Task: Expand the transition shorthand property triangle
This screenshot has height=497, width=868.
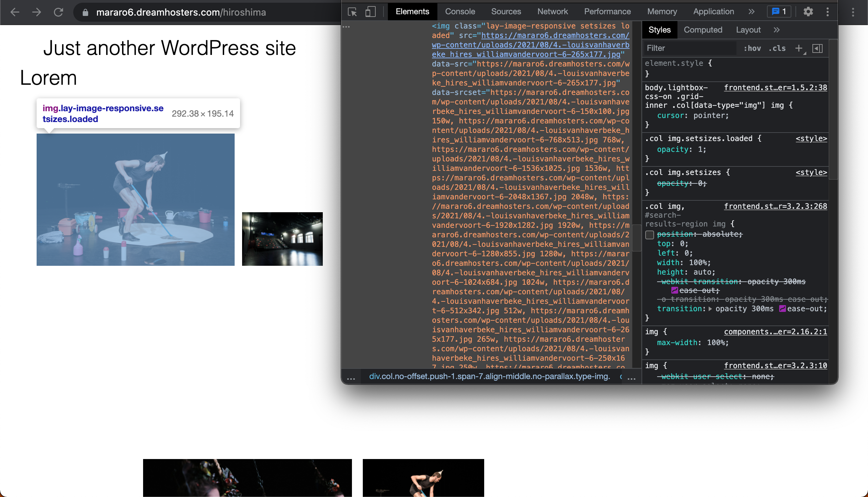Action: coord(710,309)
